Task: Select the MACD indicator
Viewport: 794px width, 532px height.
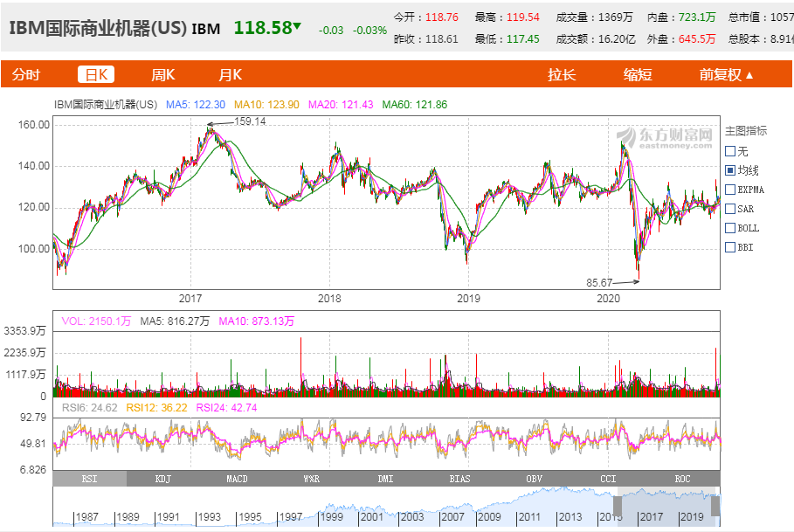Action: [x=236, y=479]
